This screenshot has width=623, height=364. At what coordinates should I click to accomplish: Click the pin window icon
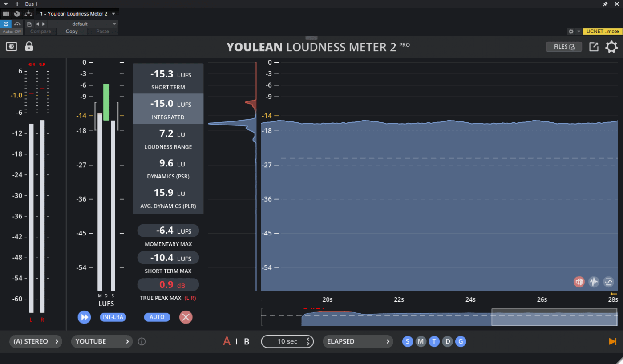[605, 4]
